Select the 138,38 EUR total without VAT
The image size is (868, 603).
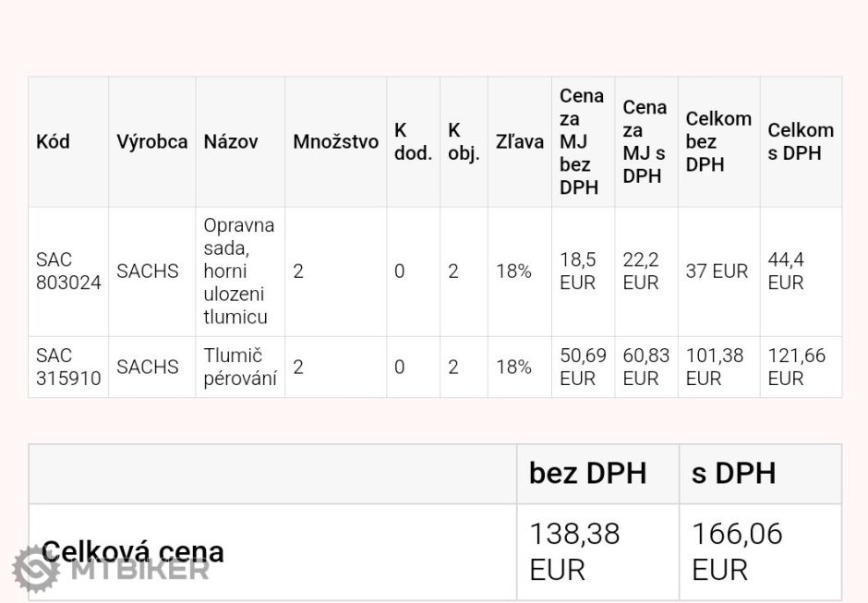pos(574,551)
